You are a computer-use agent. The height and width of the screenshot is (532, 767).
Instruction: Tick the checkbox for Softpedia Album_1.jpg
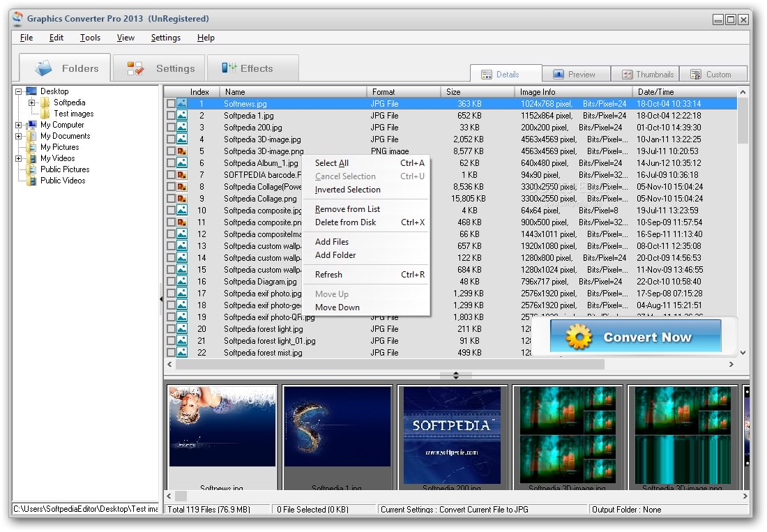(x=171, y=163)
